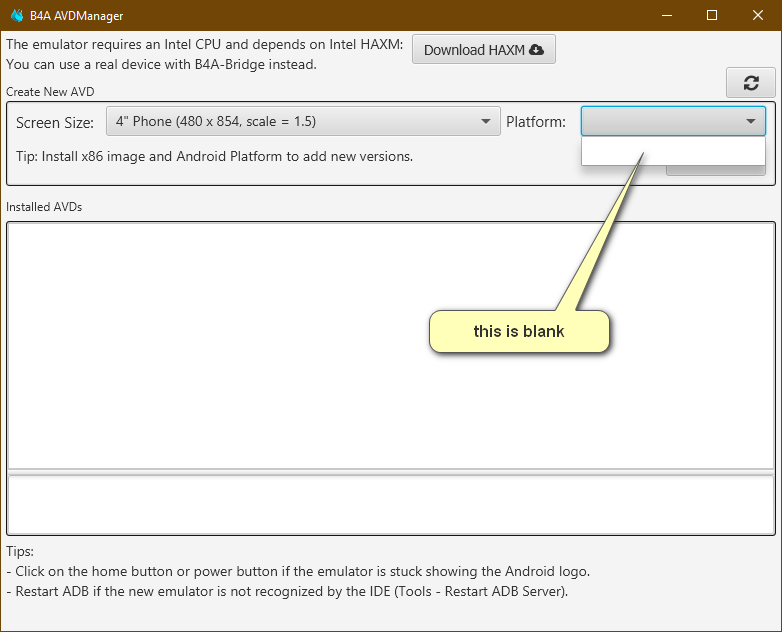782x632 pixels.
Task: Click the refresh arrows icon button
Action: 751,83
